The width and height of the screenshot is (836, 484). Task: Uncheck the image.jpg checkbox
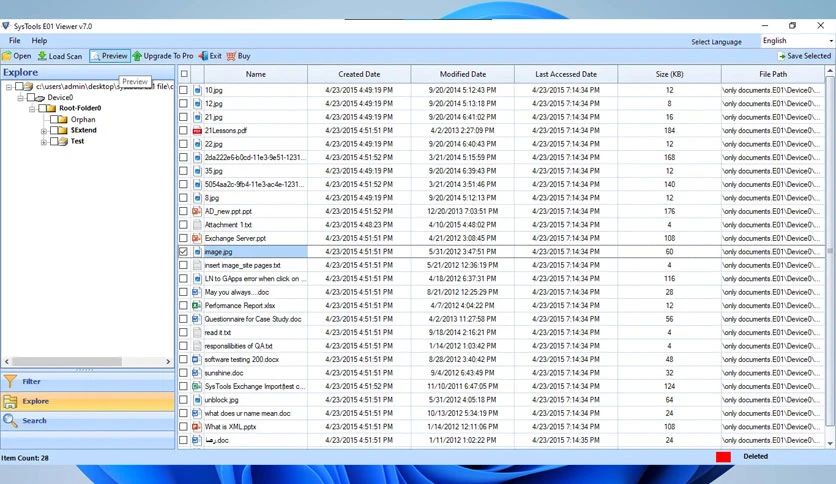coord(183,252)
